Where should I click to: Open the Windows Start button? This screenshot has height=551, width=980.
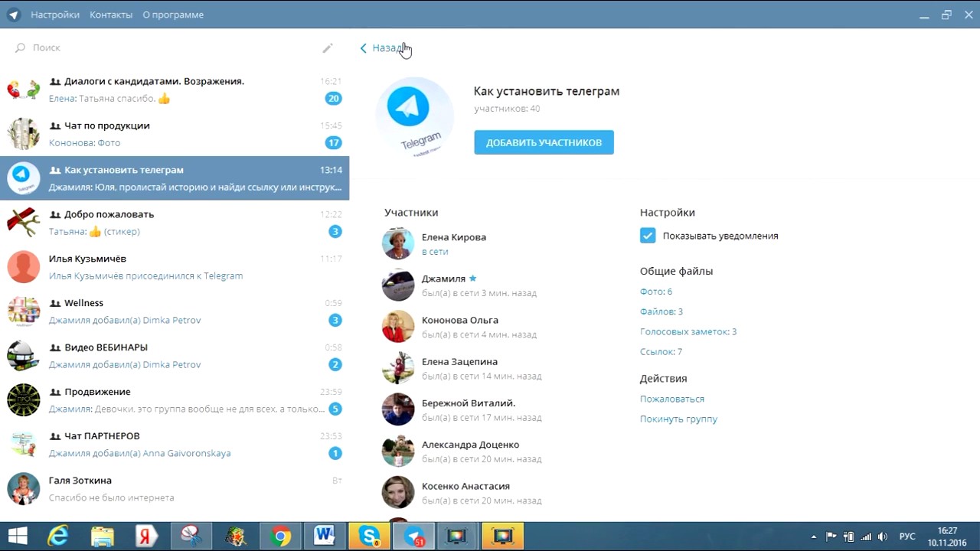17,536
